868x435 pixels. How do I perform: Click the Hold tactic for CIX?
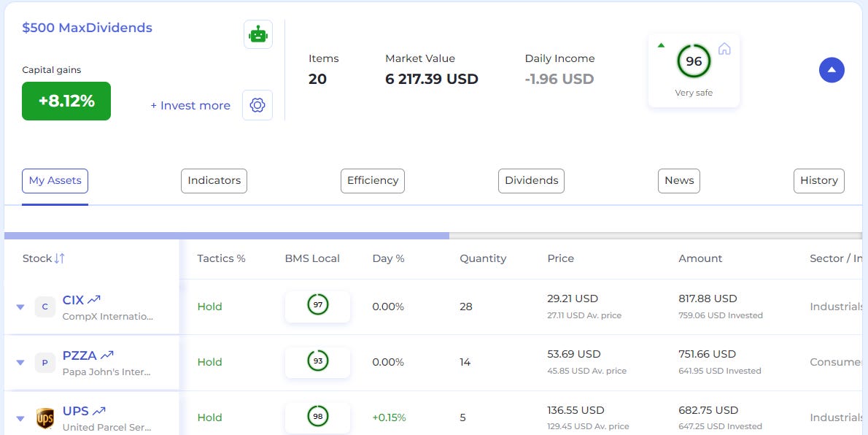coord(210,307)
